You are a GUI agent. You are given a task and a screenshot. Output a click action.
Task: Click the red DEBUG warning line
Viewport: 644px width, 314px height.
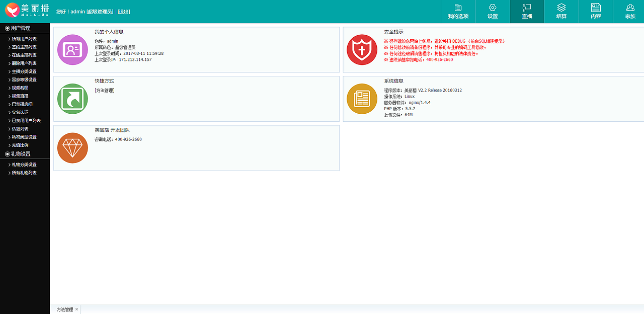tap(444, 41)
